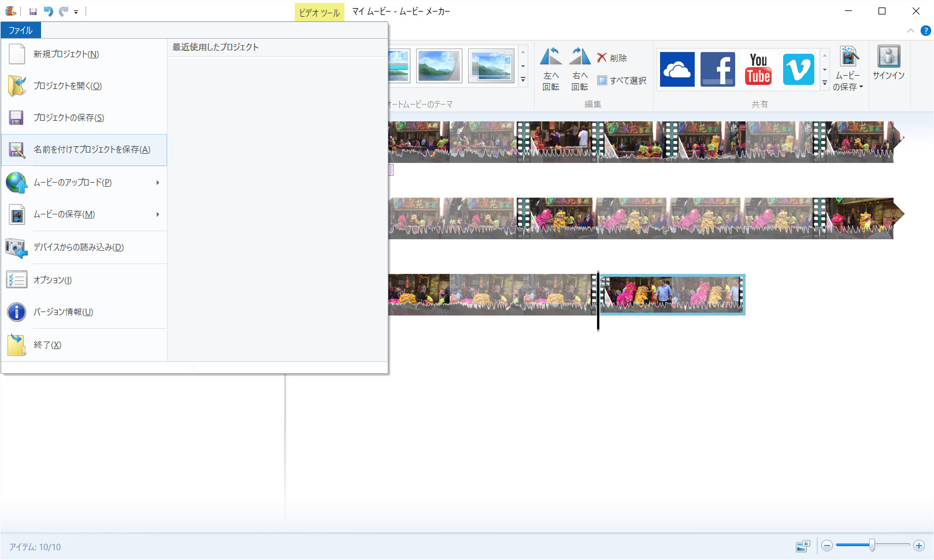
Task: Open Quick Access Toolbar customize dropdown
Action: 76,12
